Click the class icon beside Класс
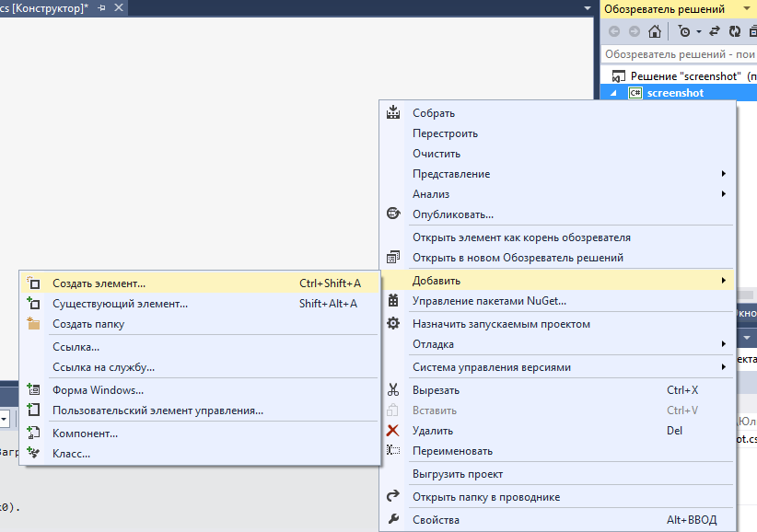This screenshot has height=532, width=757. coord(33,453)
